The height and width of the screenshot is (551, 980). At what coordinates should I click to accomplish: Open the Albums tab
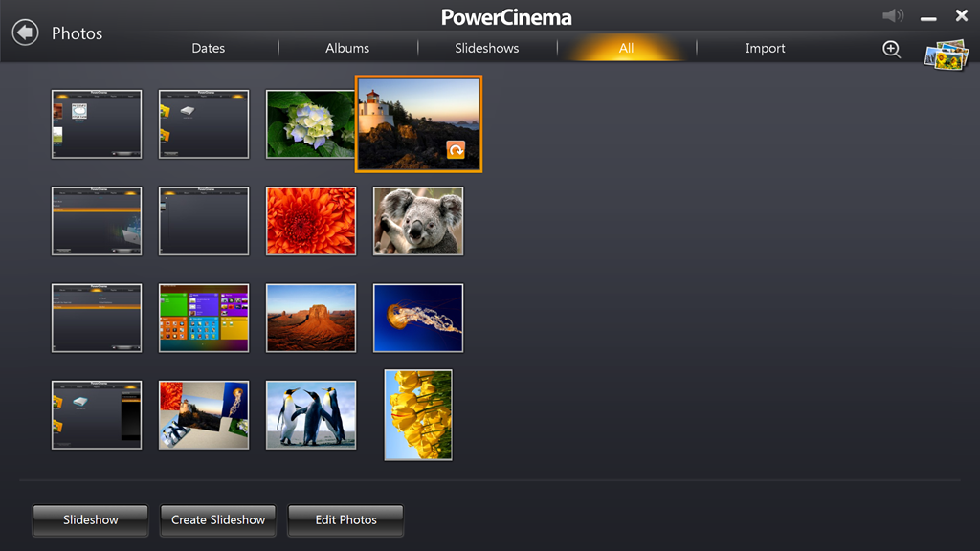point(347,48)
